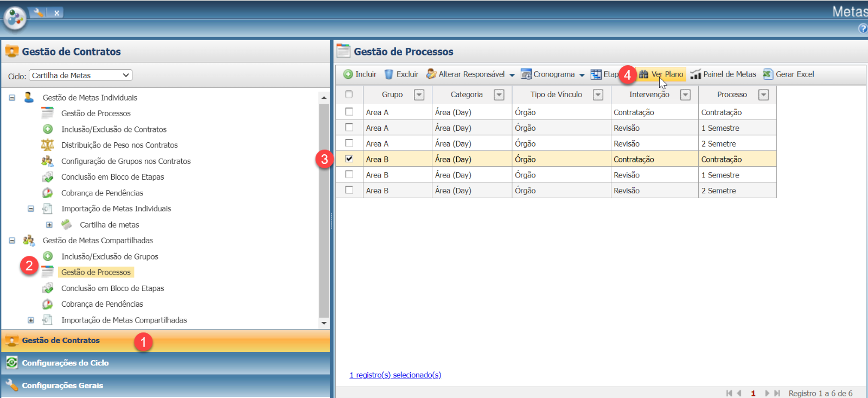
Task: Check the Area A Contratação row checkbox
Action: coord(349,112)
